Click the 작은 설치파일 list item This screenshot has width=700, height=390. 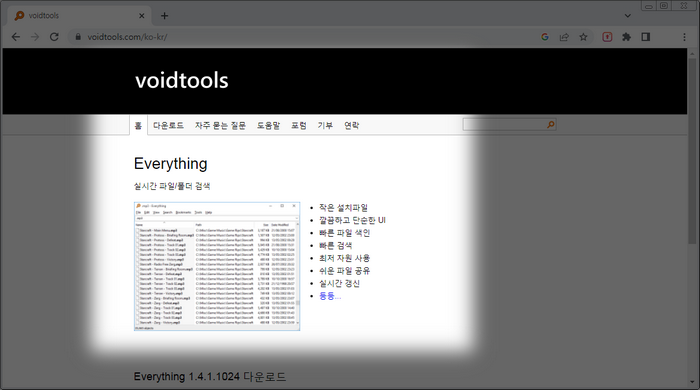[343, 207]
